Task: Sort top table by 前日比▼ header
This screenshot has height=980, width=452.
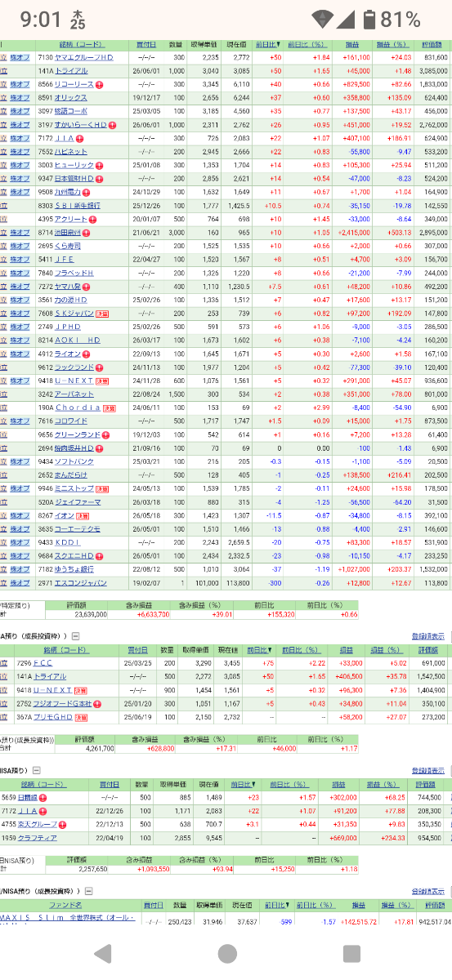Action: point(267,45)
